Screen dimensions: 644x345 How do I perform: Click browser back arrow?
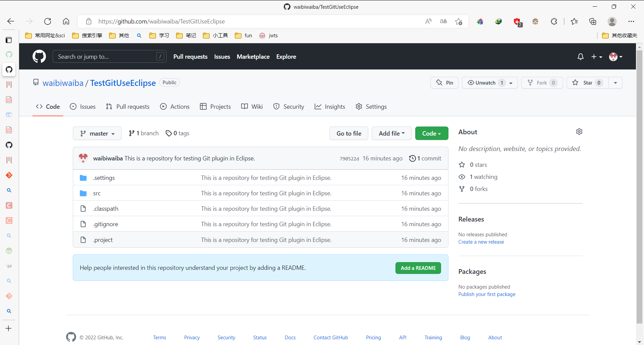point(11,21)
